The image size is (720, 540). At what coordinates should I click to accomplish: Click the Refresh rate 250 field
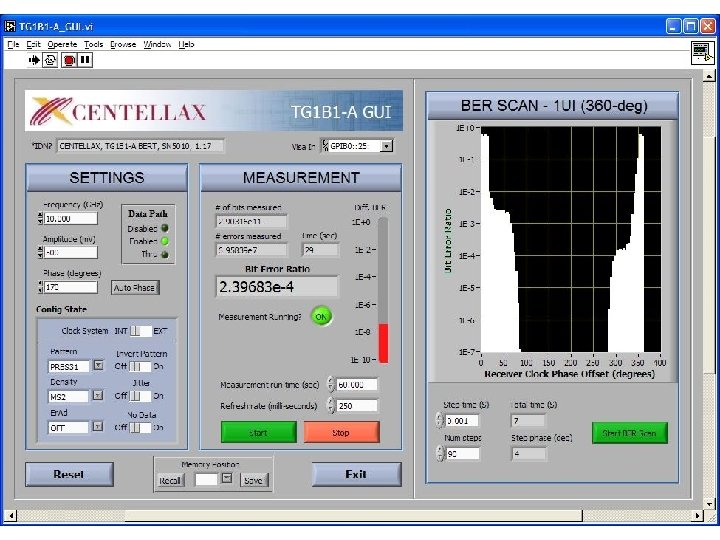click(357, 405)
